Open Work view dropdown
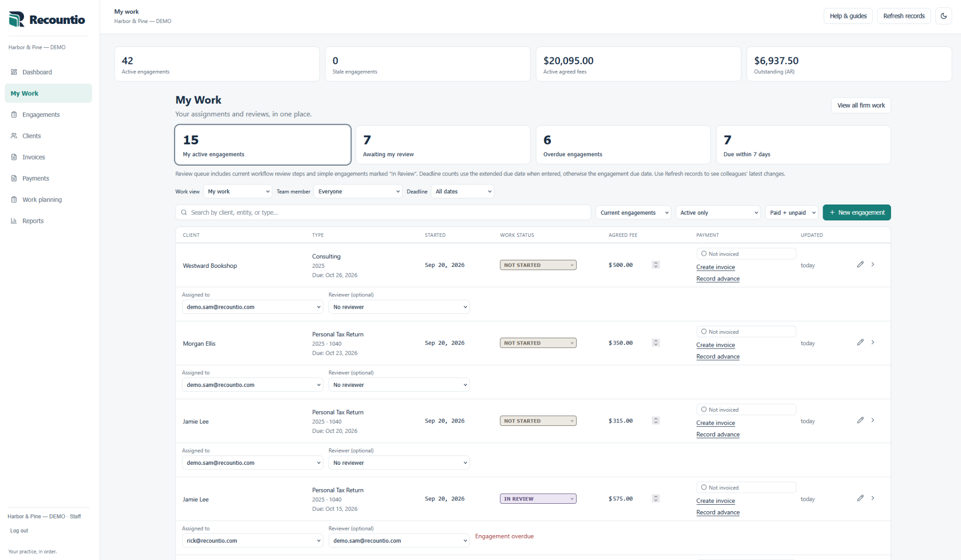This screenshot has height=560, width=961. 238,191
